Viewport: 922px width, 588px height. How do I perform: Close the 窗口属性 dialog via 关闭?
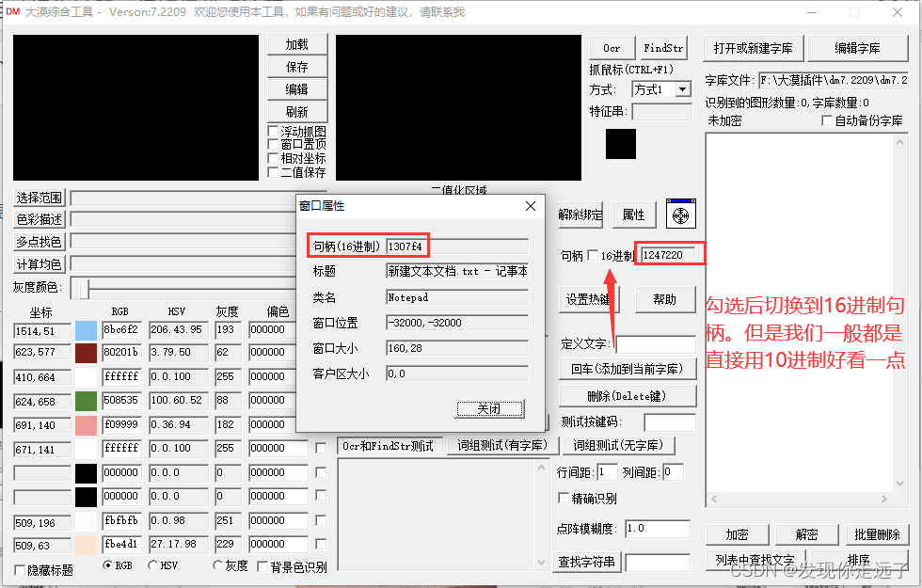(x=489, y=407)
